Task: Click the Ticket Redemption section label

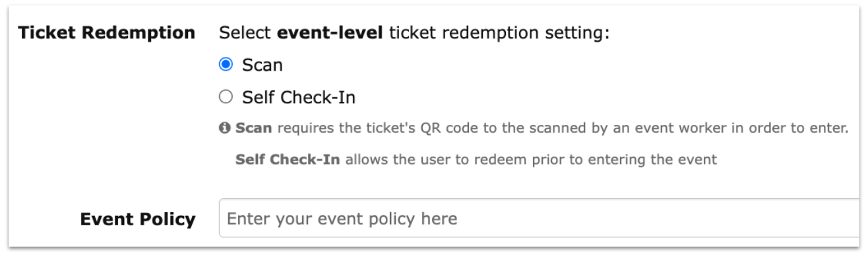Action: [x=106, y=32]
